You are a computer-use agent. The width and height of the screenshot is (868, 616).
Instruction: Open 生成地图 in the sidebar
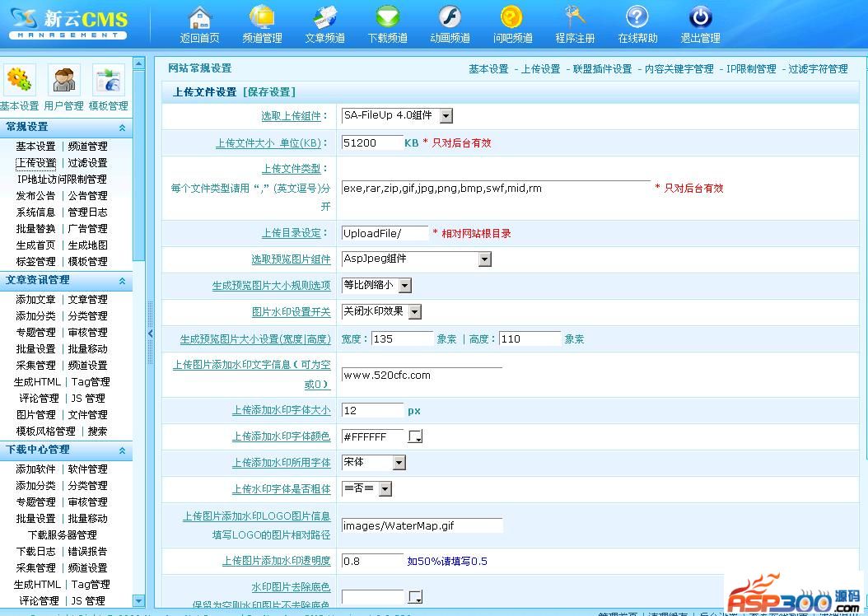87,245
